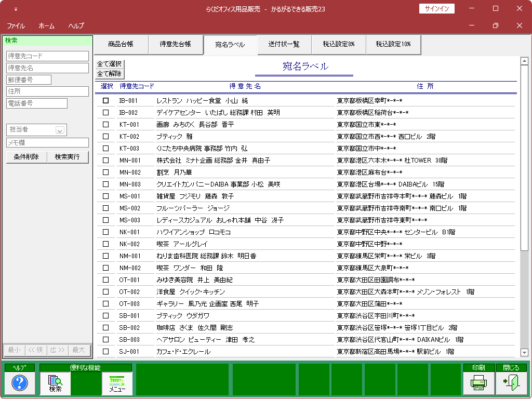Click address 東京都練馬区大泉町
Viewport: 532px width, 399px height.
point(373,268)
